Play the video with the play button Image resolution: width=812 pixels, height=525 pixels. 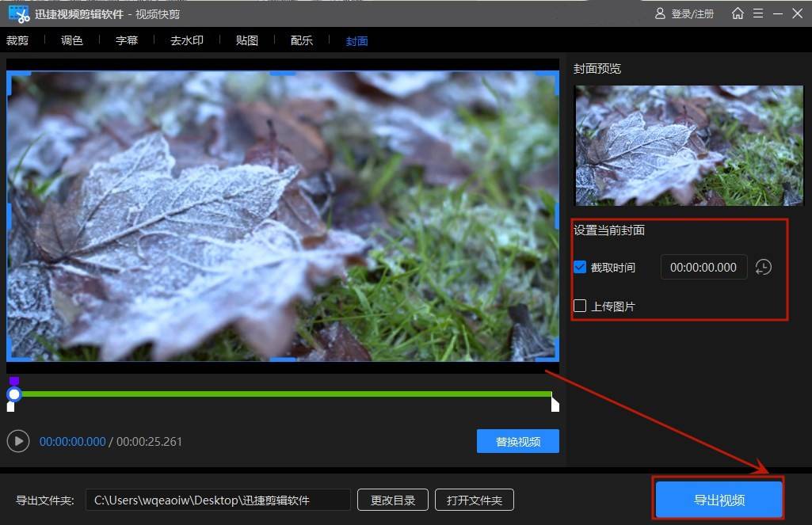[x=18, y=441]
